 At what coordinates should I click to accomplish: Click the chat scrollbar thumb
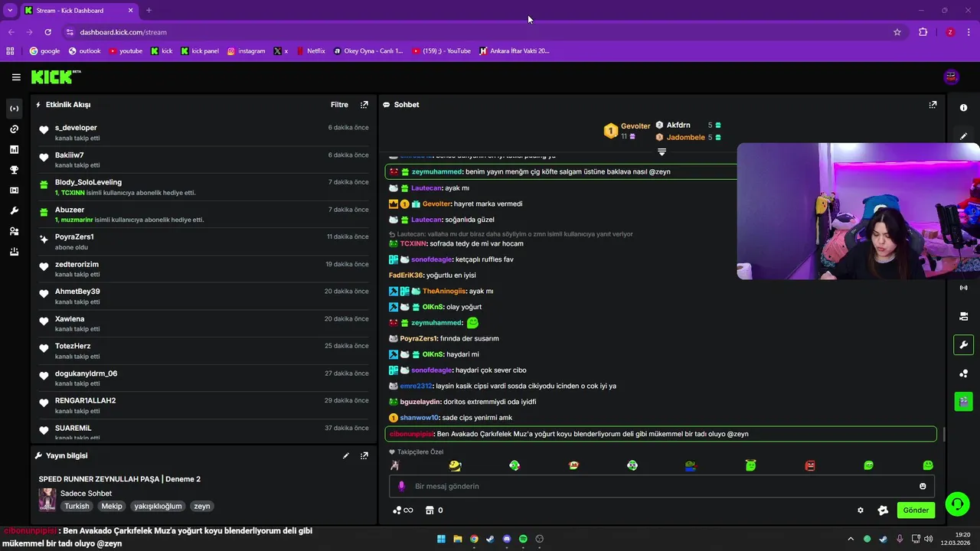pos(943,434)
